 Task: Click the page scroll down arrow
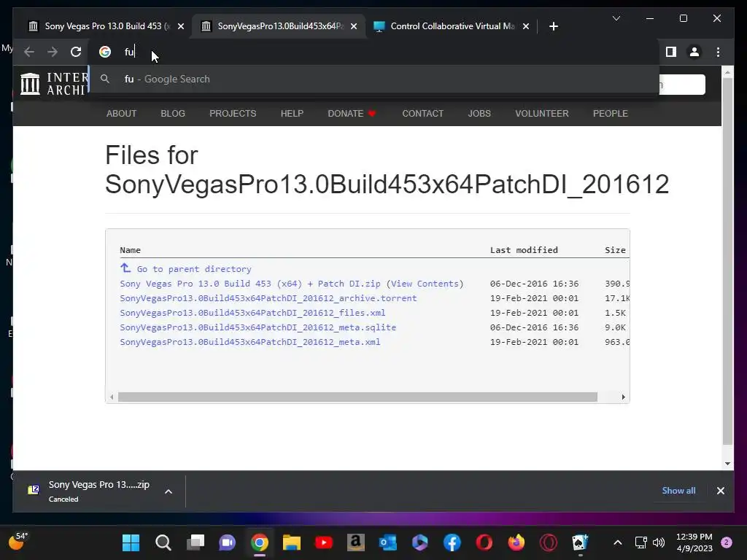coord(727,464)
